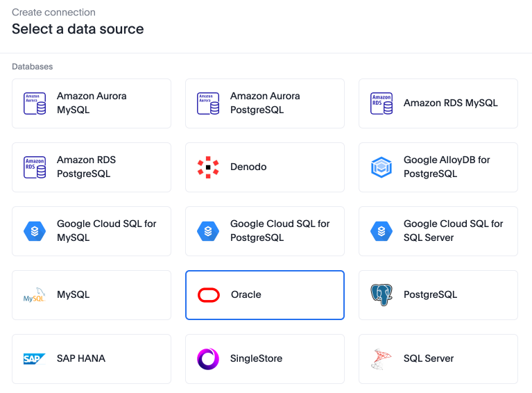The height and width of the screenshot is (393, 532).
Task: Pick the "SAP HANA" label
Action: coord(81,358)
